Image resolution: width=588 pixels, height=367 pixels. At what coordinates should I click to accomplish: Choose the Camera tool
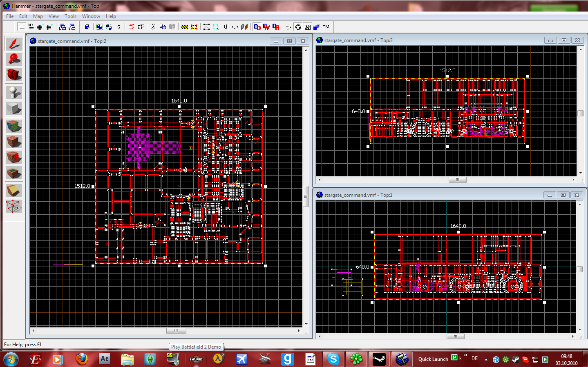tap(14, 75)
